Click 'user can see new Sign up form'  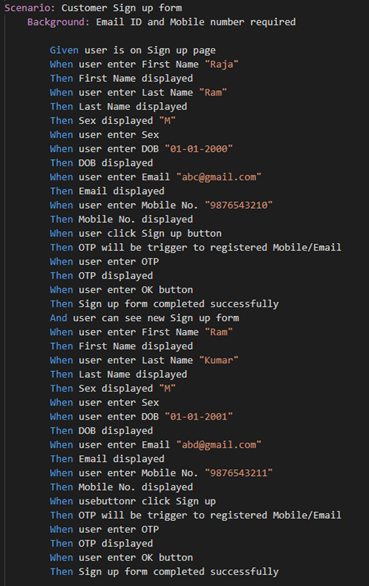[156, 318]
